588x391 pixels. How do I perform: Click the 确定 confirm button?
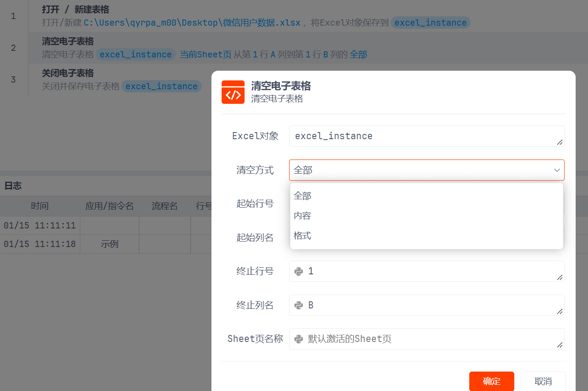click(491, 381)
